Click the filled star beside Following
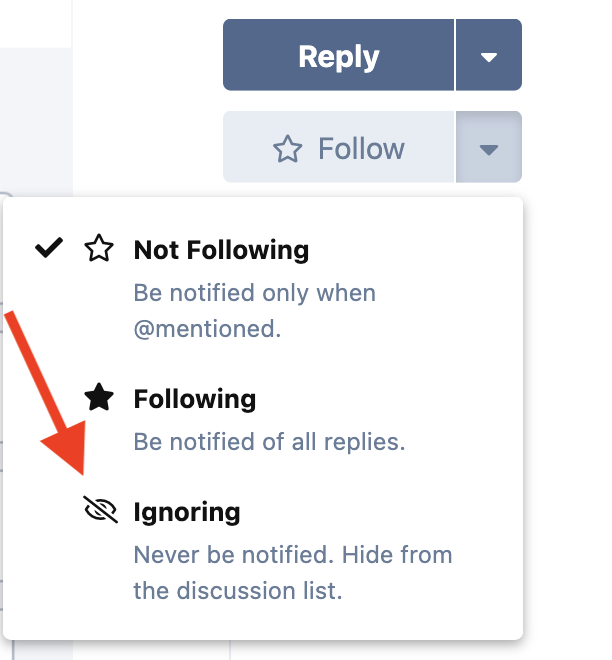 [x=99, y=397]
